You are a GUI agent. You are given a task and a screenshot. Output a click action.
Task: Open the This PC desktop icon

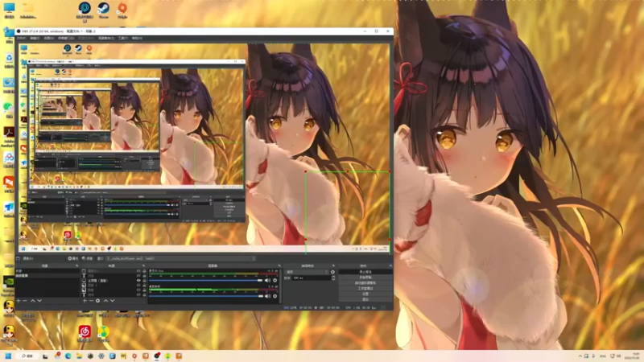tap(9, 10)
